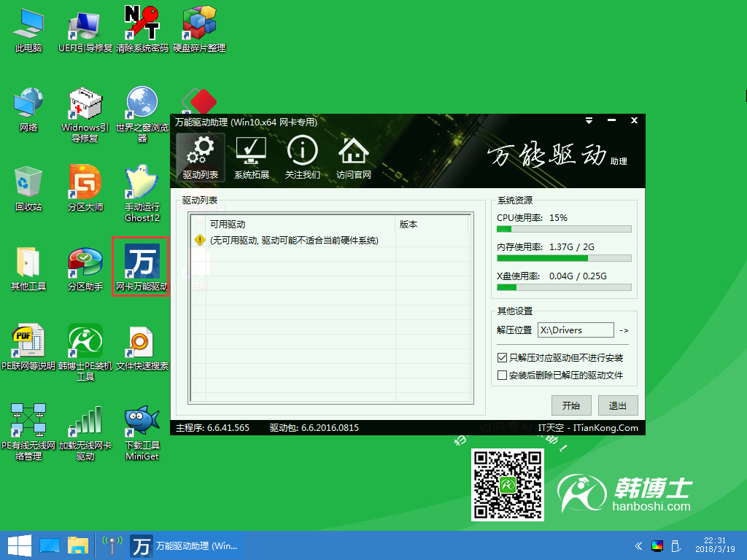
Task: Open the 关注我们 info panel
Action: pos(302,156)
